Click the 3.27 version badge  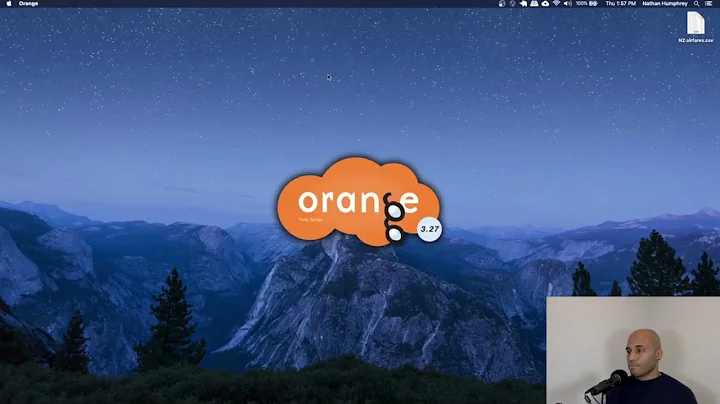[430, 229]
